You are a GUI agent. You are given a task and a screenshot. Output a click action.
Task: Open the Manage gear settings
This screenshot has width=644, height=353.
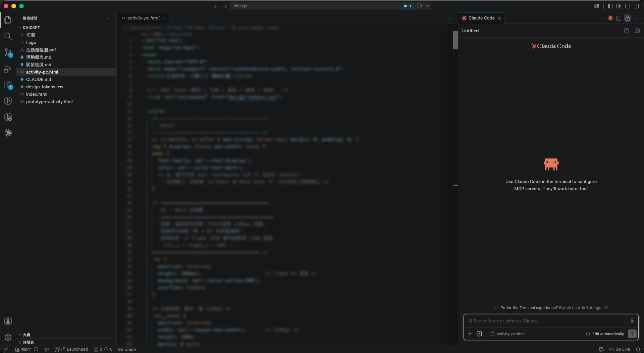pyautogui.click(x=8, y=338)
